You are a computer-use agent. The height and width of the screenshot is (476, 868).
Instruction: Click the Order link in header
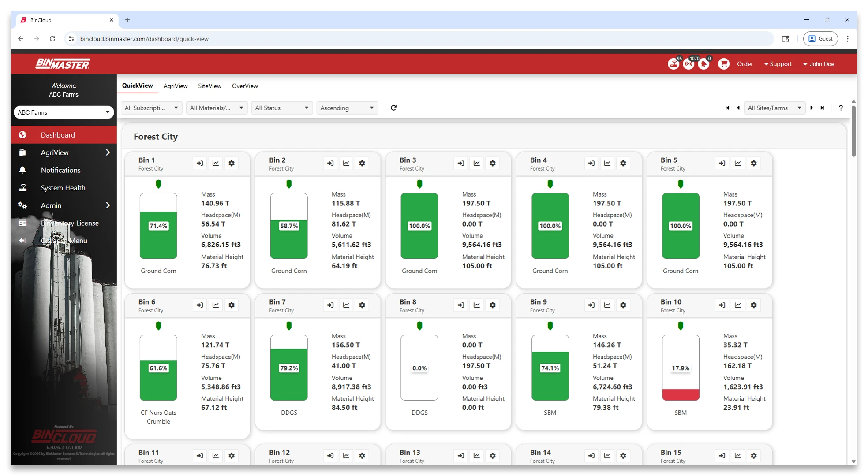tap(745, 64)
